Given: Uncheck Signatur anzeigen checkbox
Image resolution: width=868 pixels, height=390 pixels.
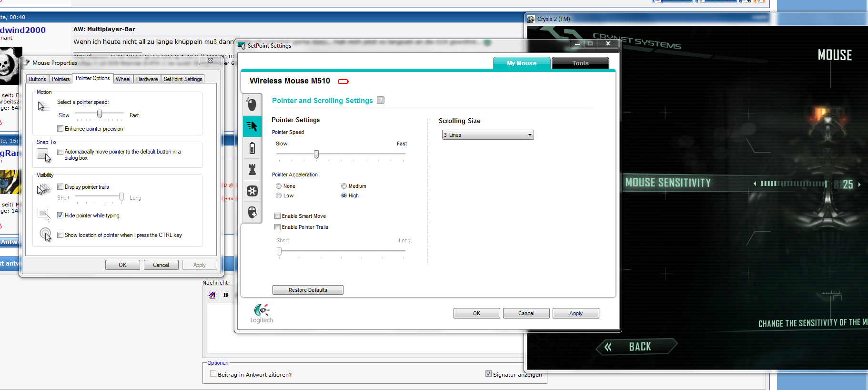Looking at the screenshot, I should pos(488,374).
